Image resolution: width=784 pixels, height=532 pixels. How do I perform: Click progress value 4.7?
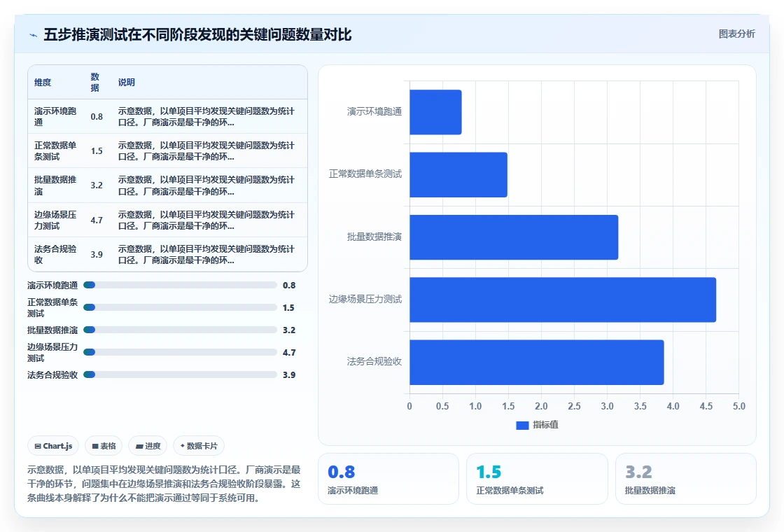tap(289, 353)
